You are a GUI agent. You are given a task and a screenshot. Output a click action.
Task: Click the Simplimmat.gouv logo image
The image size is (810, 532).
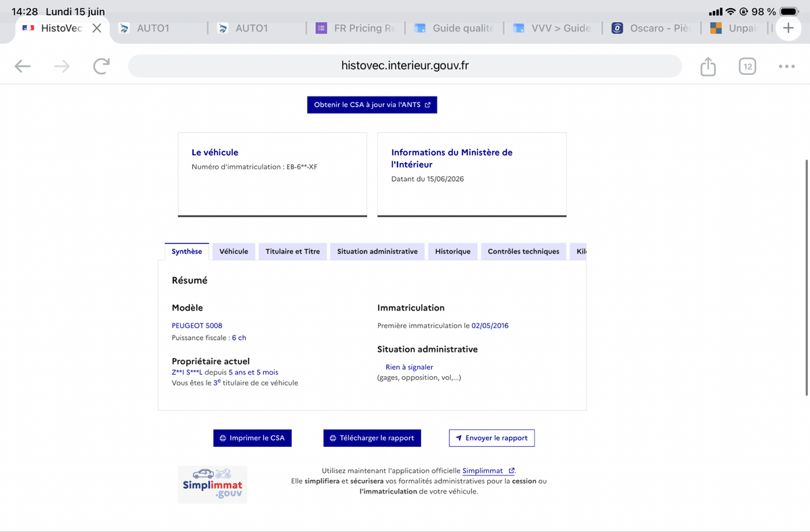213,484
